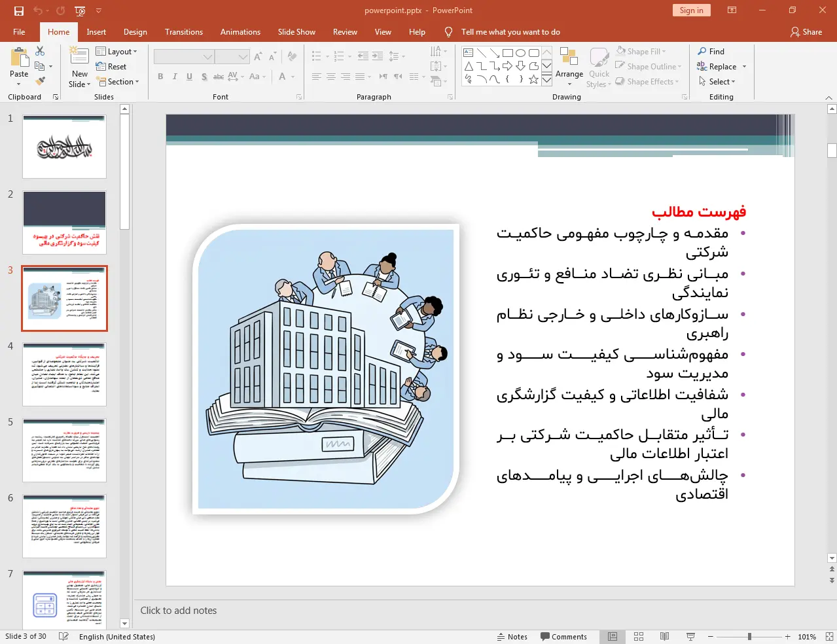Screen dimensions: 837x644
Task: Toggle Align Left paragraph alignment
Action: click(x=317, y=77)
